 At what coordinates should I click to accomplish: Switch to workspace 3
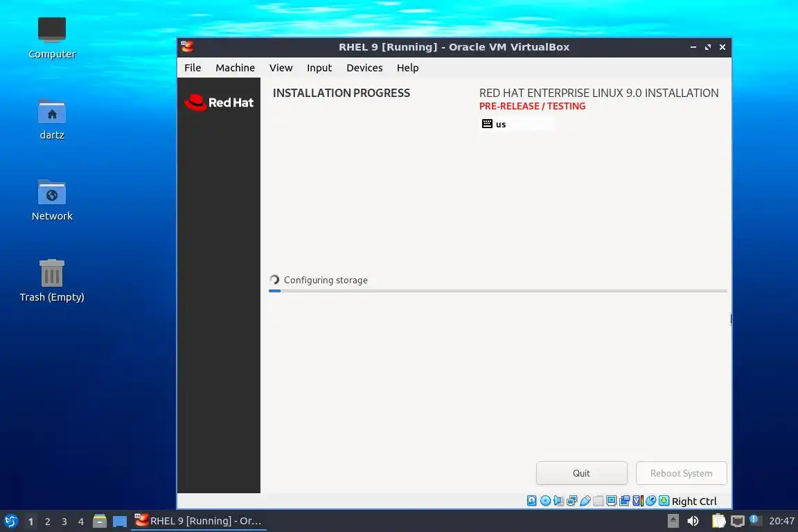pyautogui.click(x=64, y=522)
